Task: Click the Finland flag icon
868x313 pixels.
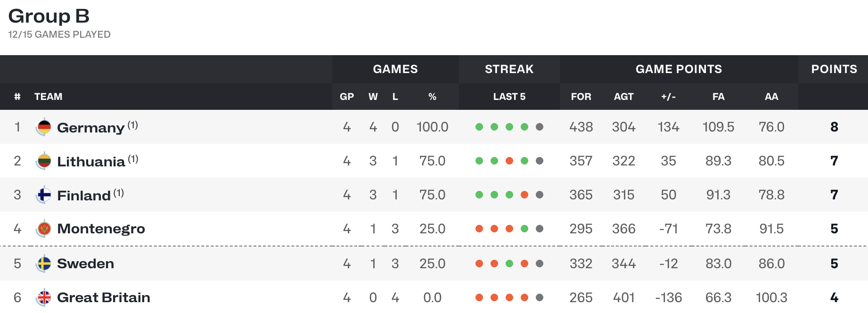Action: [x=44, y=195]
